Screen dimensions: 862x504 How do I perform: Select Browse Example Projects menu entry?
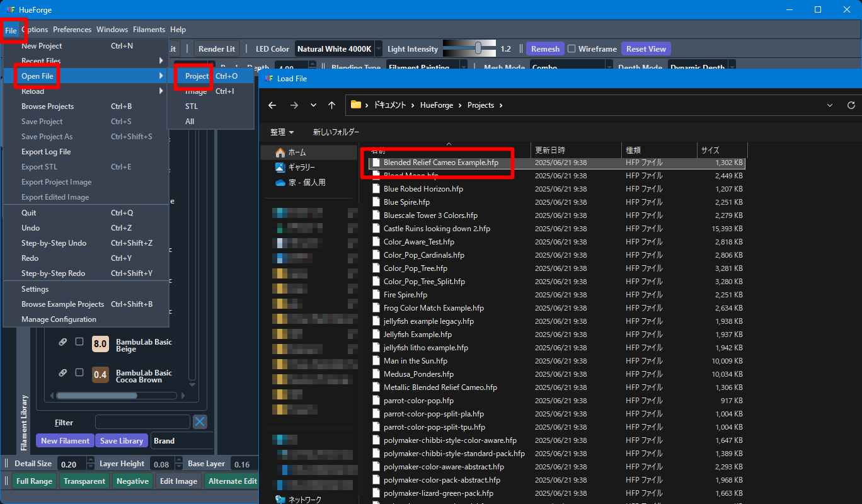pyautogui.click(x=62, y=304)
